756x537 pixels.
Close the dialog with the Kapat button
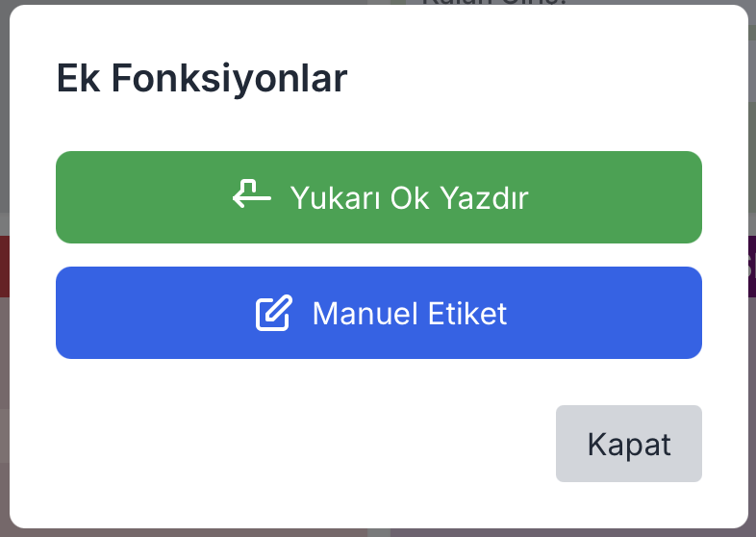(x=629, y=444)
